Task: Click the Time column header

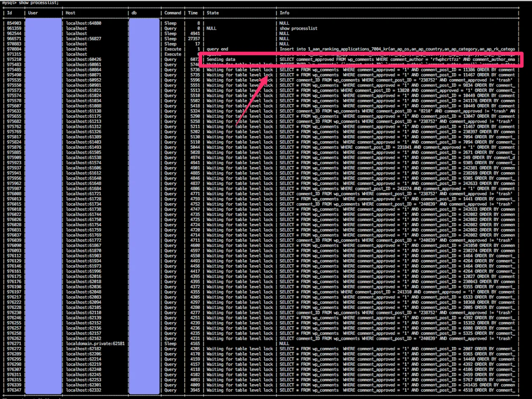Action: [x=193, y=13]
